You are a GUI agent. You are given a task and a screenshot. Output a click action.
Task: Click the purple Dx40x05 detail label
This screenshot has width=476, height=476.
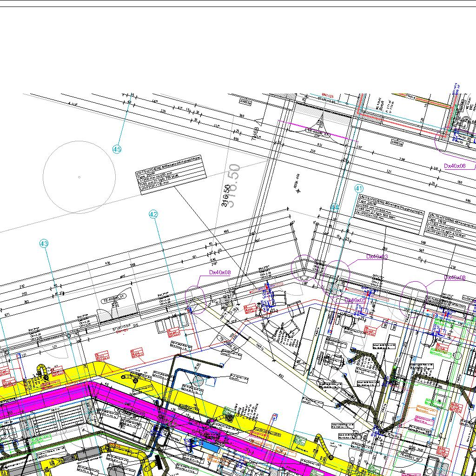click(x=355, y=300)
